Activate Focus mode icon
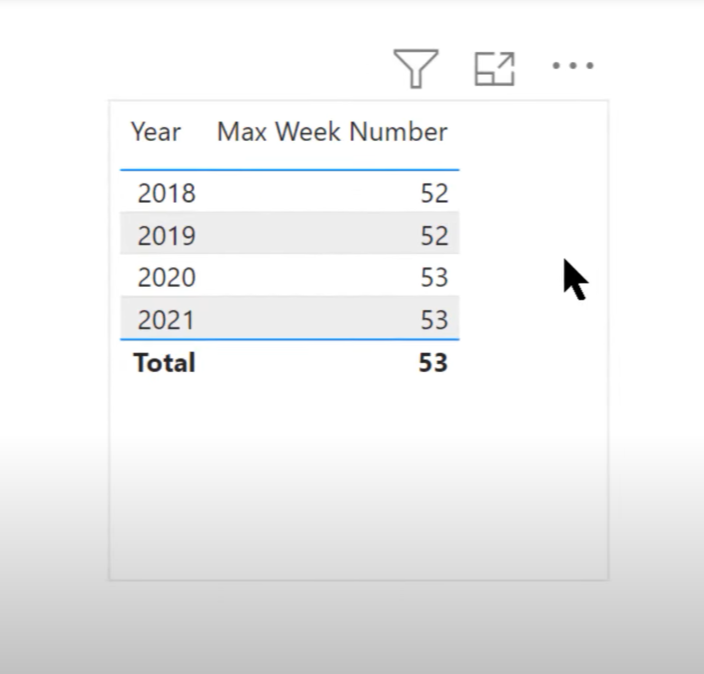704x674 pixels. (494, 69)
